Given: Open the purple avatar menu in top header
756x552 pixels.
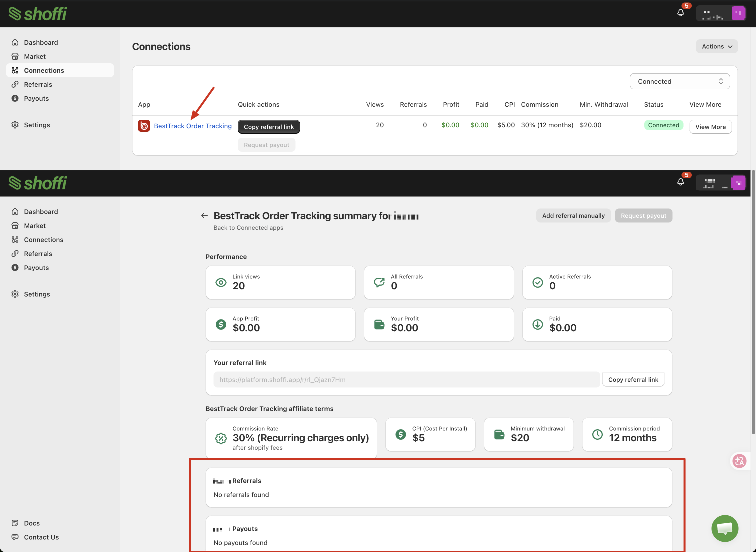Looking at the screenshot, I should coord(738,13).
